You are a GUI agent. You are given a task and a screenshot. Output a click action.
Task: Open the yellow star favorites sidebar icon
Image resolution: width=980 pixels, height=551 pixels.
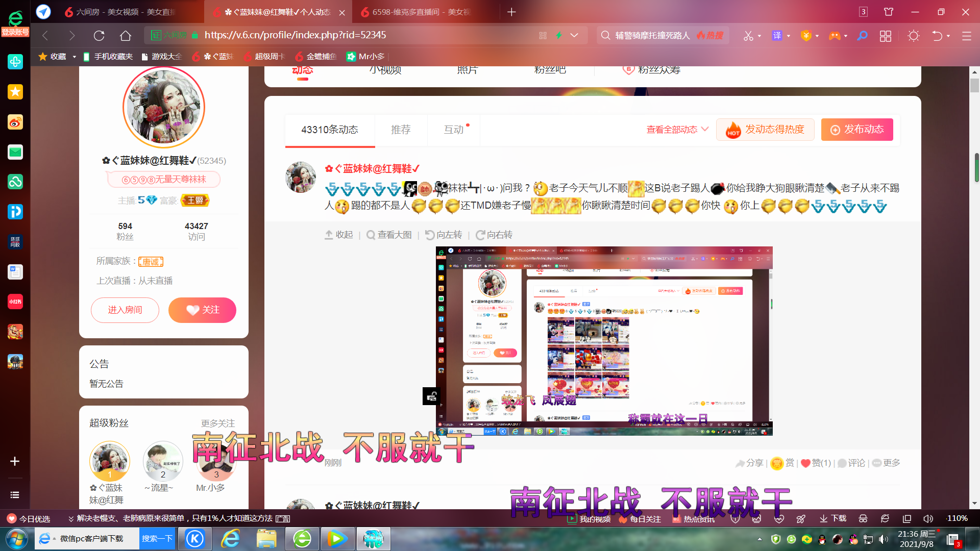[15, 92]
